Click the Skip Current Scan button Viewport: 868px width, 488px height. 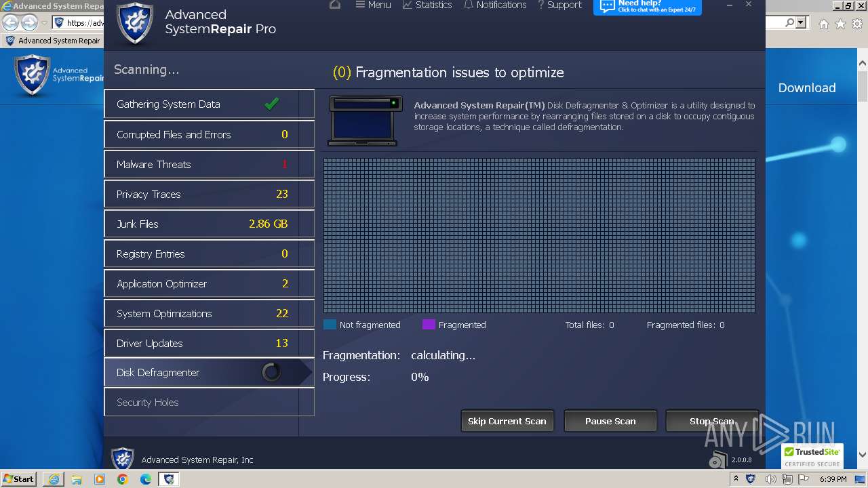pos(507,421)
